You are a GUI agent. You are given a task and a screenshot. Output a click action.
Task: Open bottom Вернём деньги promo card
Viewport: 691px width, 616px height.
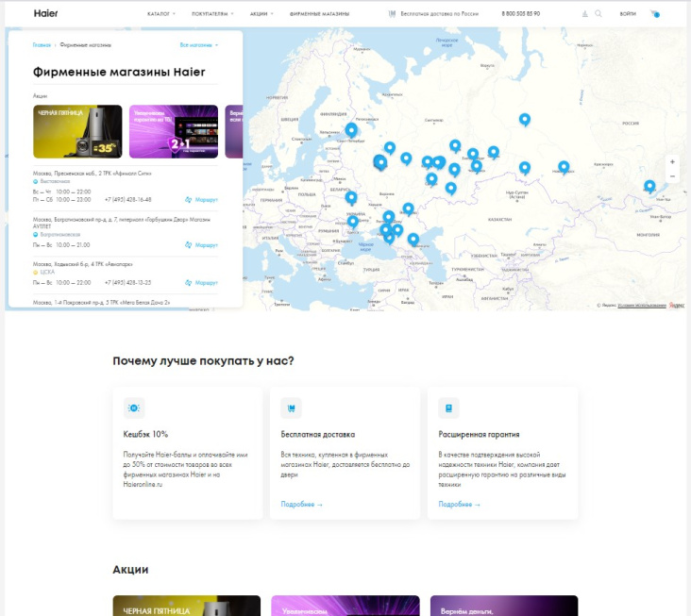click(504, 606)
